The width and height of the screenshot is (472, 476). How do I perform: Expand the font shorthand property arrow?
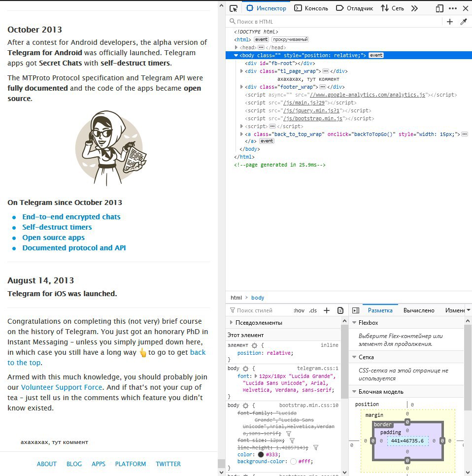pos(256,376)
